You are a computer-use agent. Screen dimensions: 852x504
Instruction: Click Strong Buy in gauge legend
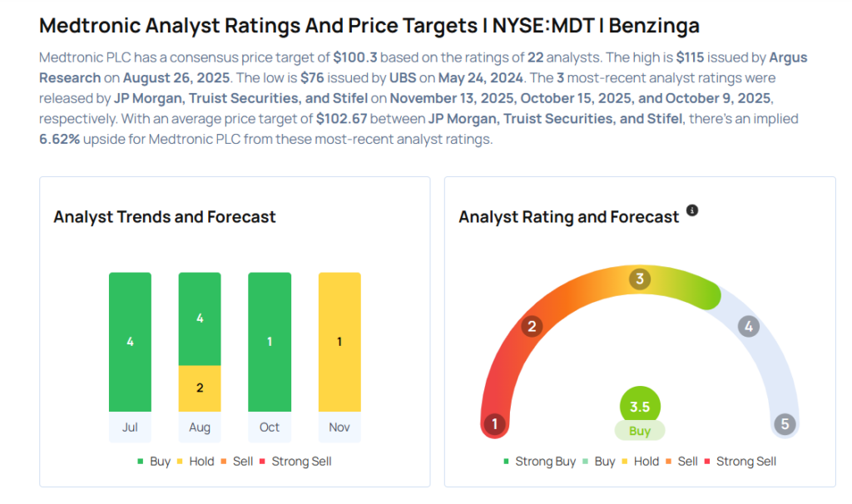(x=540, y=462)
